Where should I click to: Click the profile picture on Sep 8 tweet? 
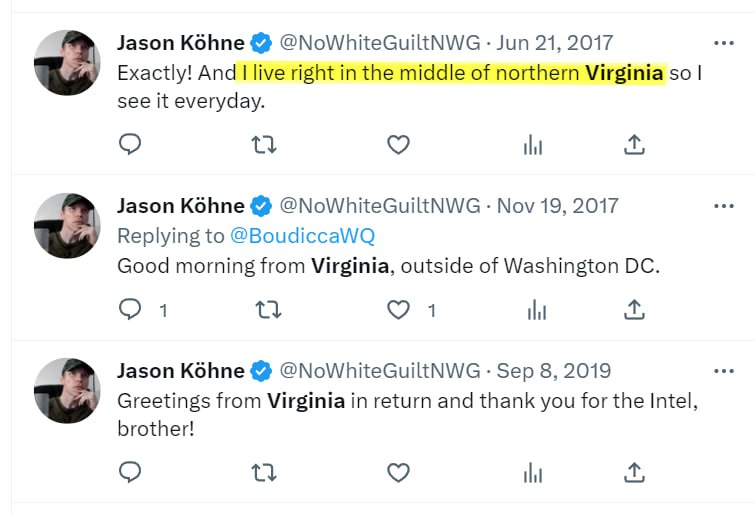pos(67,390)
